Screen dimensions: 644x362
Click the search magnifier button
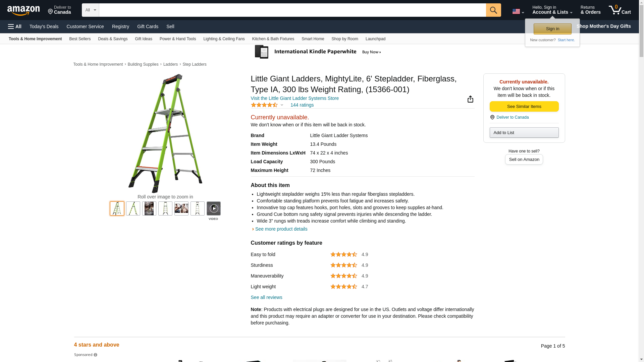pyautogui.click(x=493, y=10)
